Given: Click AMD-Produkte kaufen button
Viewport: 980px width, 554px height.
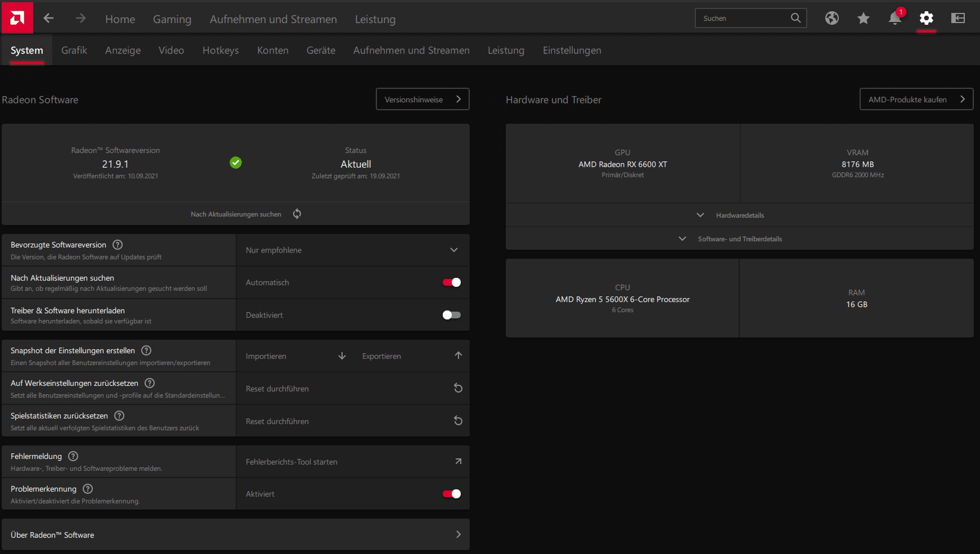Looking at the screenshot, I should pos(916,99).
